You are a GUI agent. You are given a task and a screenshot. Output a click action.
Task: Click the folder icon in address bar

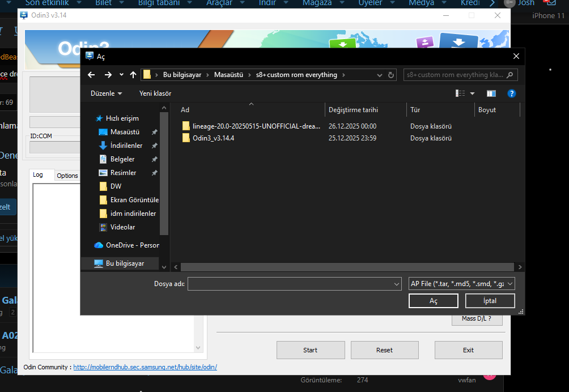coord(147,75)
